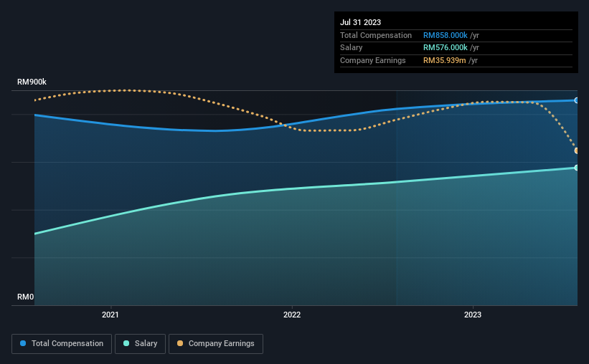Click the Jul 31 2023 tooltip date
Screen dimensions: 589x364
361,22
